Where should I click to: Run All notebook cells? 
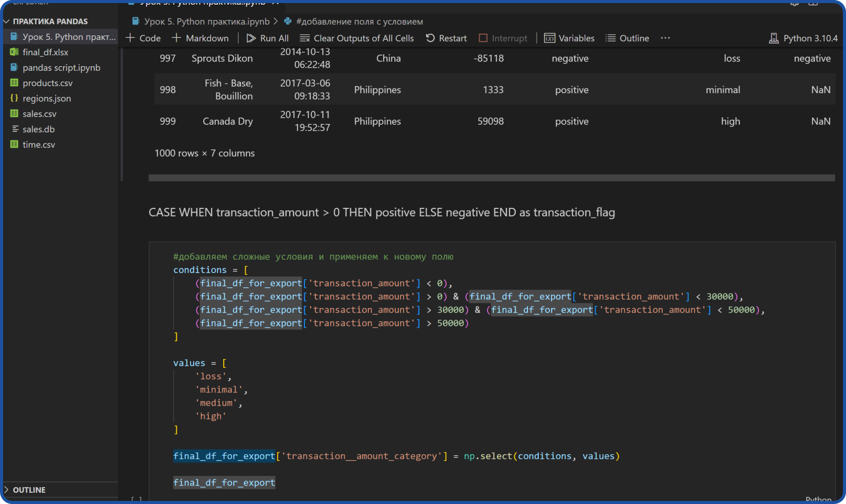click(267, 38)
